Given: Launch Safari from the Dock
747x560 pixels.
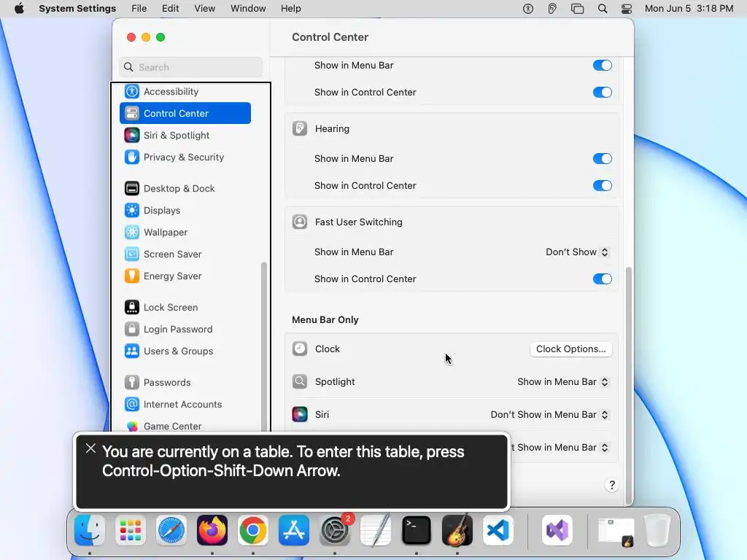Looking at the screenshot, I should click(171, 531).
